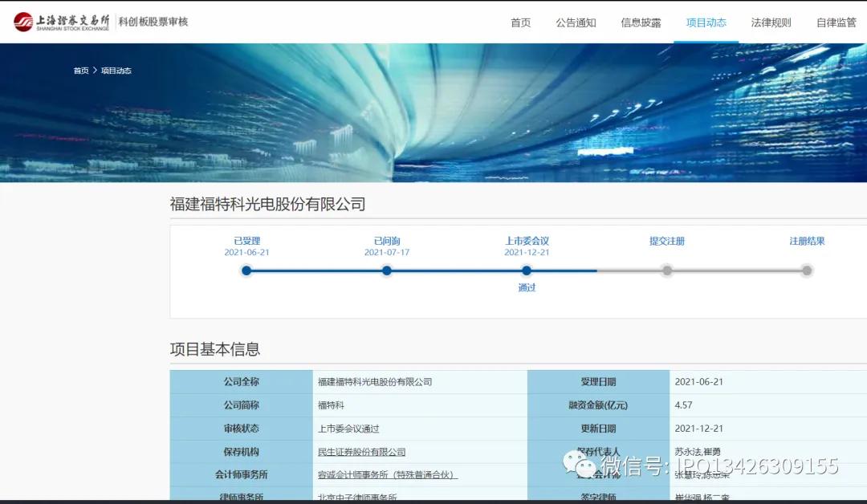This screenshot has width=867, height=504.
Task: Click 公司简称 value 福特科
Action: [x=331, y=405]
